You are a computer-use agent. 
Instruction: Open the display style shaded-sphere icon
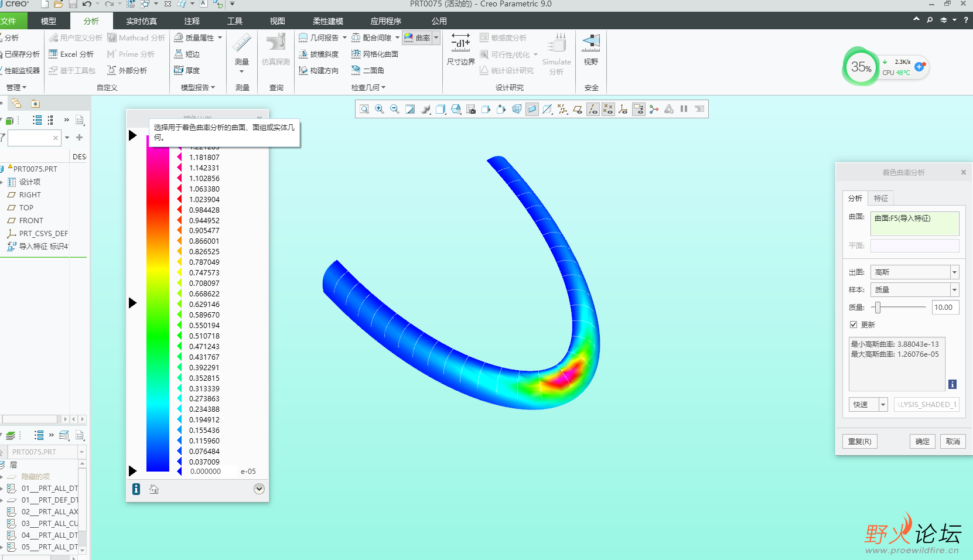coord(425,109)
